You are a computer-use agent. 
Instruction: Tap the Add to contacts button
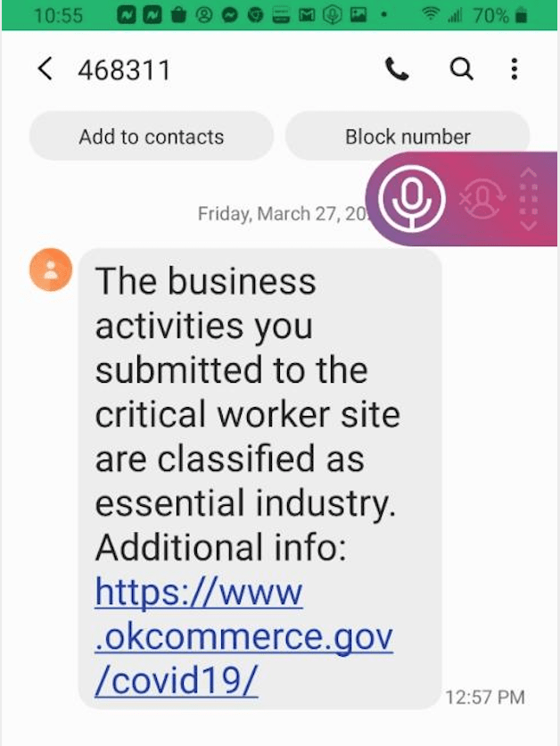(151, 137)
